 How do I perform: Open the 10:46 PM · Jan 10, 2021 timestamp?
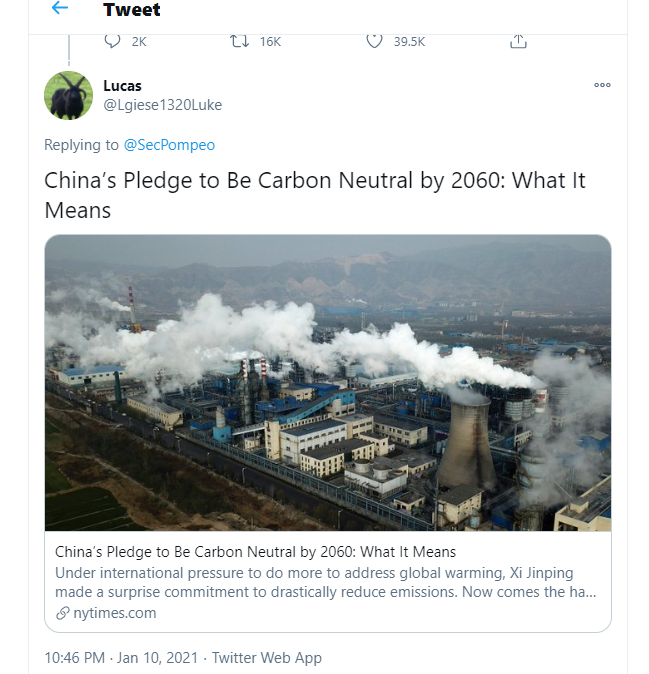click(121, 658)
